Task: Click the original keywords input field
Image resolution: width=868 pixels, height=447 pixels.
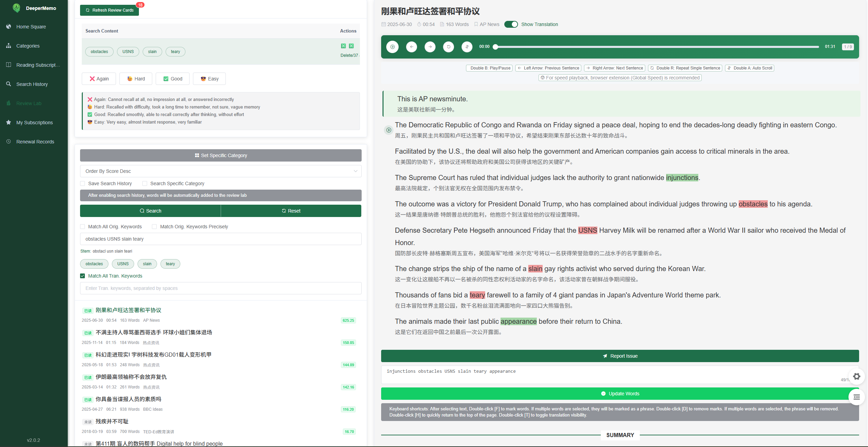Action: click(x=221, y=239)
